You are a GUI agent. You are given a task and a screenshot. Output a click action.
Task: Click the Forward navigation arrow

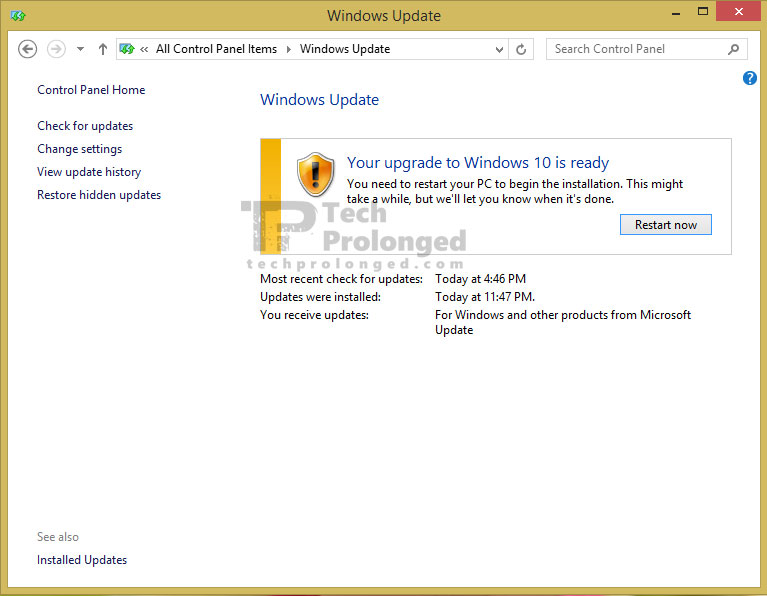pyautogui.click(x=56, y=49)
